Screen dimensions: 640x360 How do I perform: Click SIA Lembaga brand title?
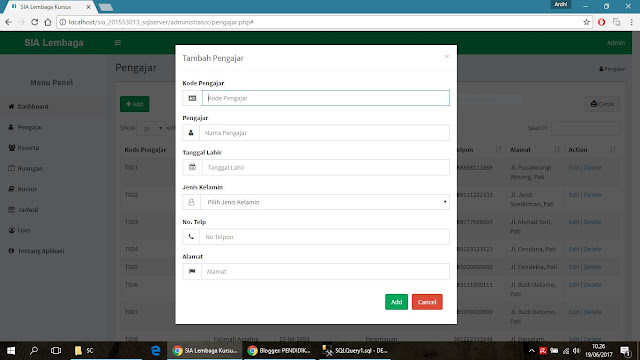(54, 42)
